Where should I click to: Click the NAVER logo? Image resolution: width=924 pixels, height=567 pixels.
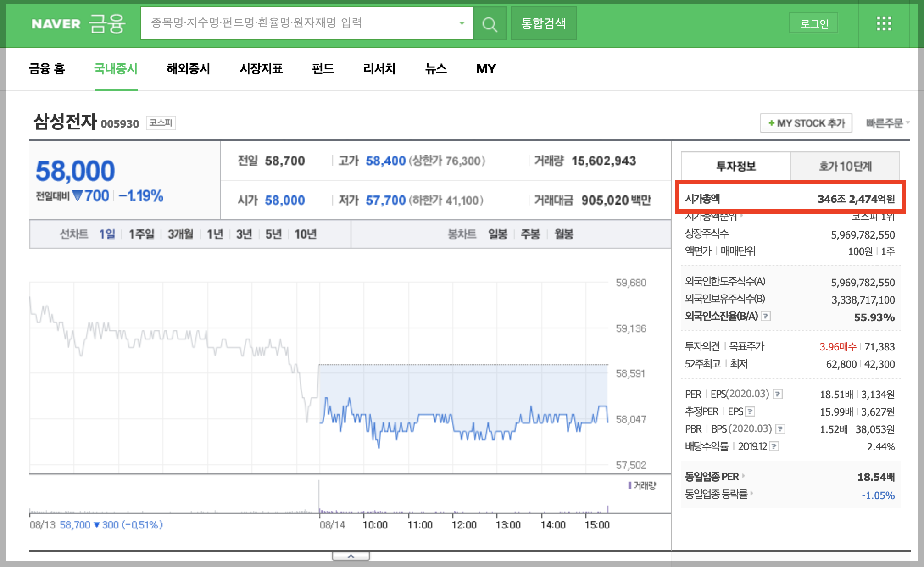(x=56, y=24)
